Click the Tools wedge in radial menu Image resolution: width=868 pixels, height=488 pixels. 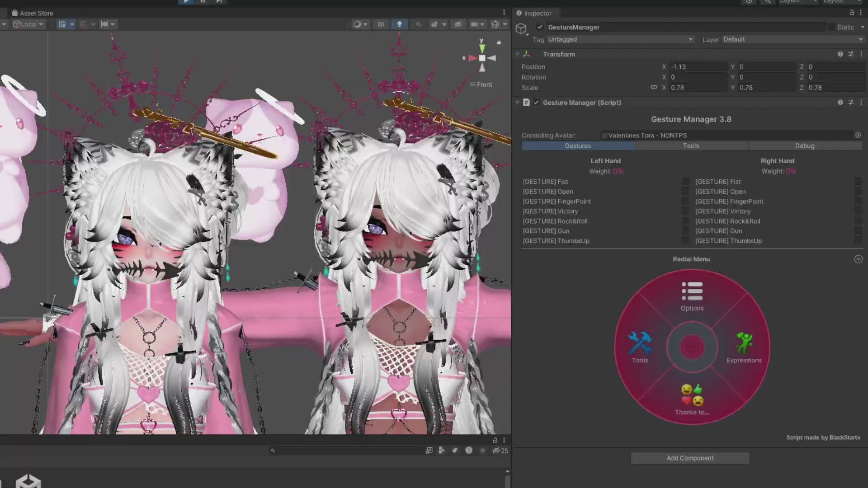(x=640, y=347)
